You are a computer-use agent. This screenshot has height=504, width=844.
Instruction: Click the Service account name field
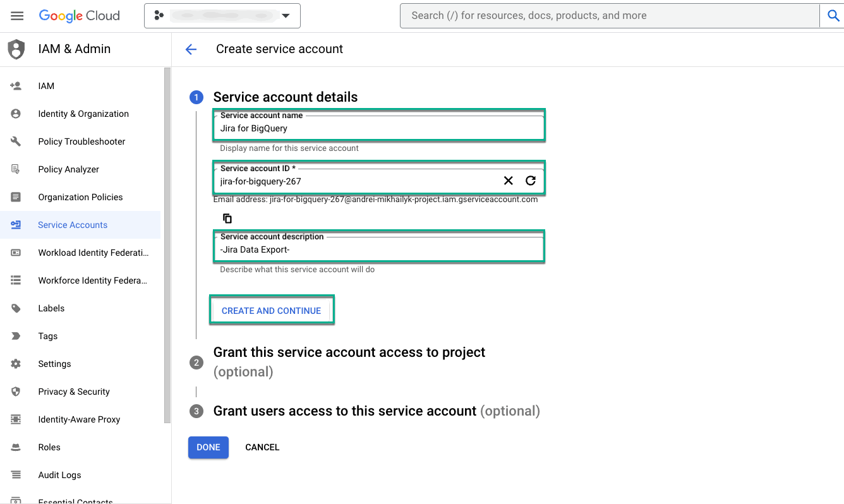click(x=378, y=128)
